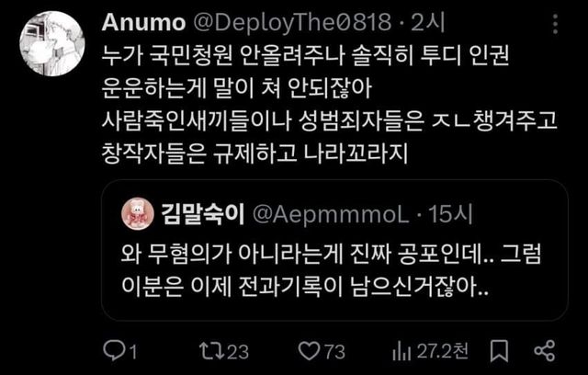This screenshot has width=588, height=375.
Task: Open Anumo's profile avatar
Action: click(52, 43)
